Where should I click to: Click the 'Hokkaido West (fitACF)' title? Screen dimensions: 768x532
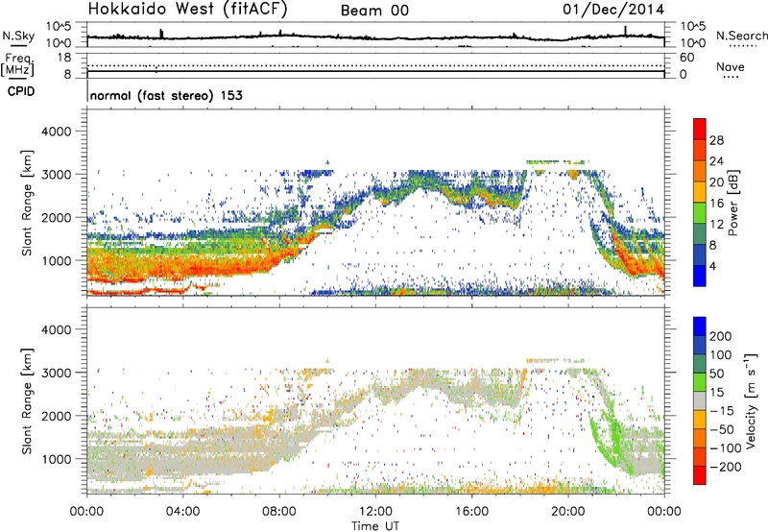[187, 9]
